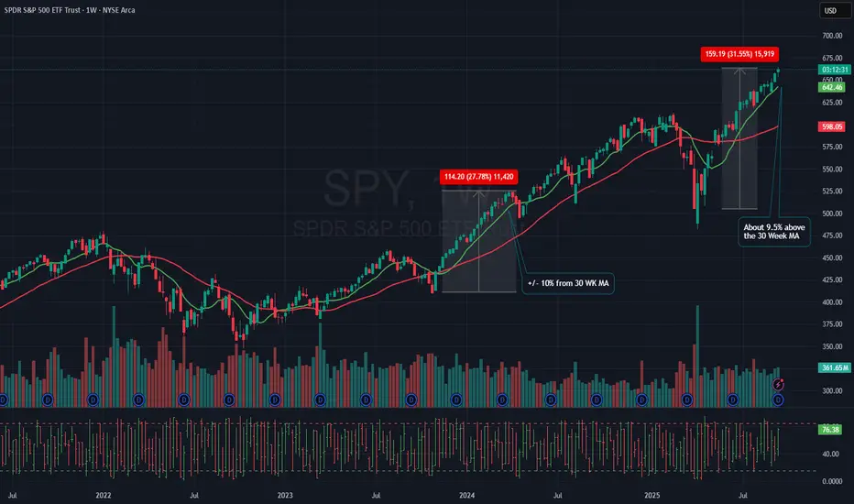Screen dimensions: 854x504
Task: Click the 2024 label on the time axis
Action: click(x=466, y=495)
